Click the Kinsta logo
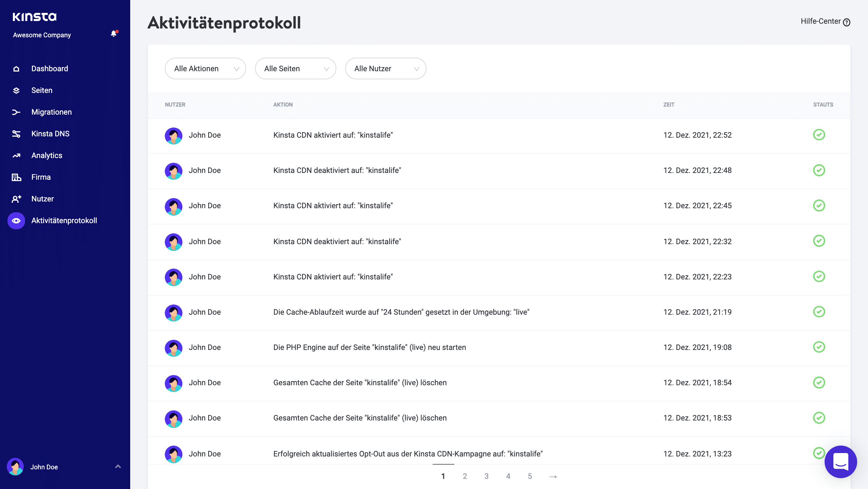Screen dimensions: 868x489 coord(35,16)
